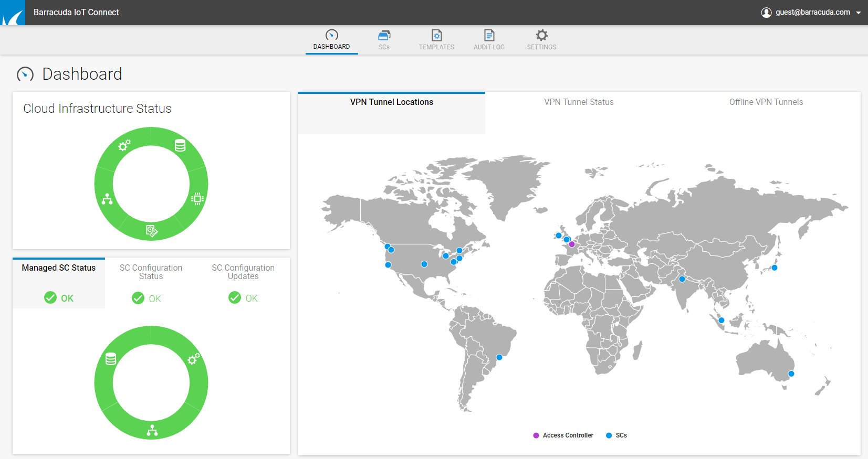Click the SC marker near Singapore
The image size is (868, 459).
(x=721, y=320)
